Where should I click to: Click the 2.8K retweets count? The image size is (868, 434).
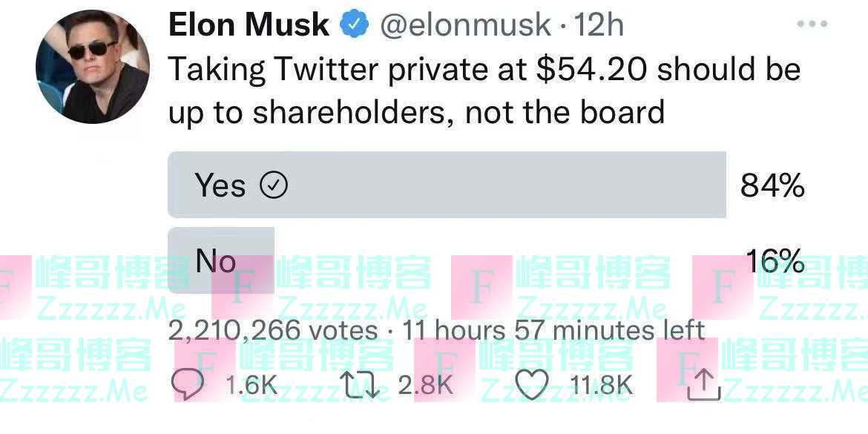425,385
